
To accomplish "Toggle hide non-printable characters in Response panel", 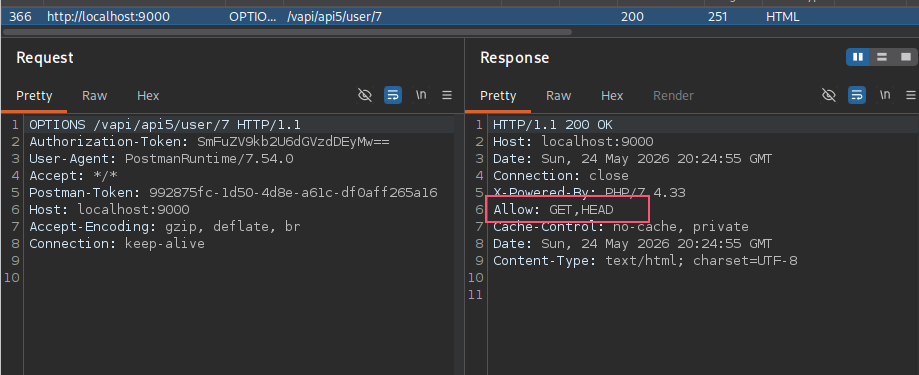I will (829, 95).
